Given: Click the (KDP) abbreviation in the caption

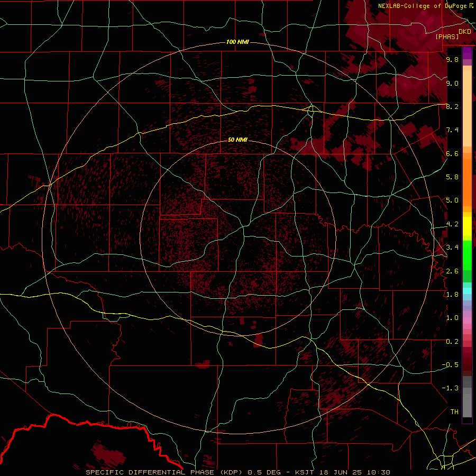Looking at the screenshot, I should [x=231, y=472].
